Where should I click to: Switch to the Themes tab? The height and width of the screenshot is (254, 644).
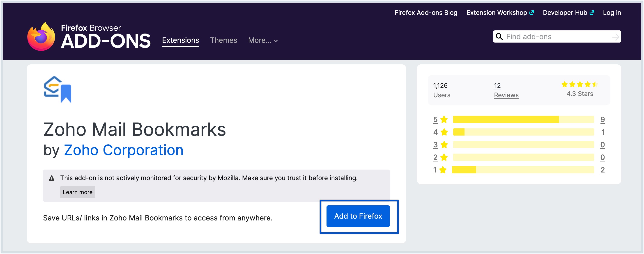pos(224,40)
